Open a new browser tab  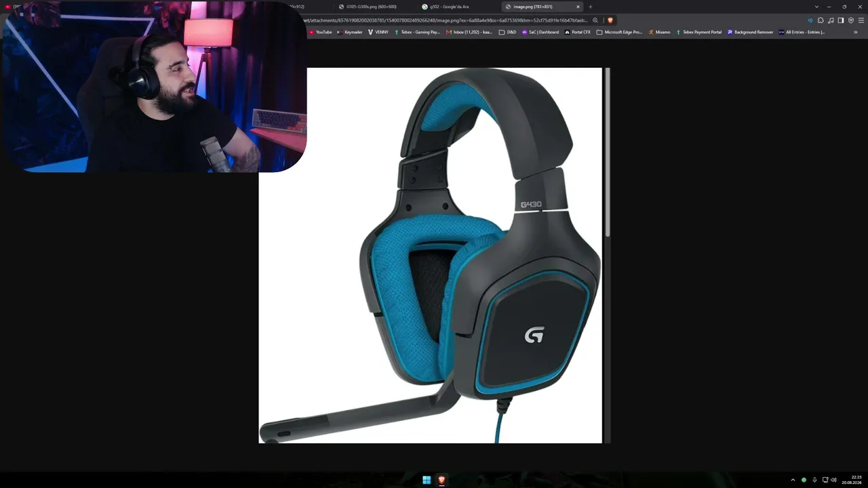point(591,7)
